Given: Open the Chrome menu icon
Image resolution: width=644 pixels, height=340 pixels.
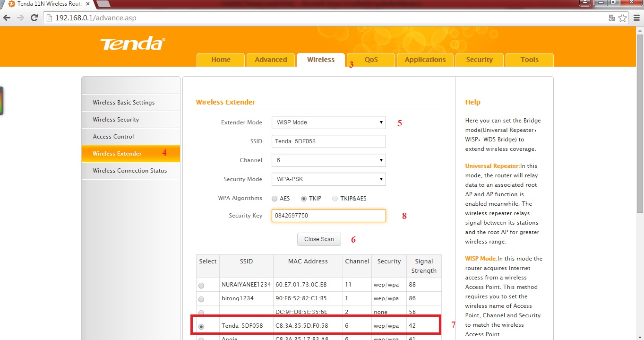Looking at the screenshot, I should [x=636, y=18].
